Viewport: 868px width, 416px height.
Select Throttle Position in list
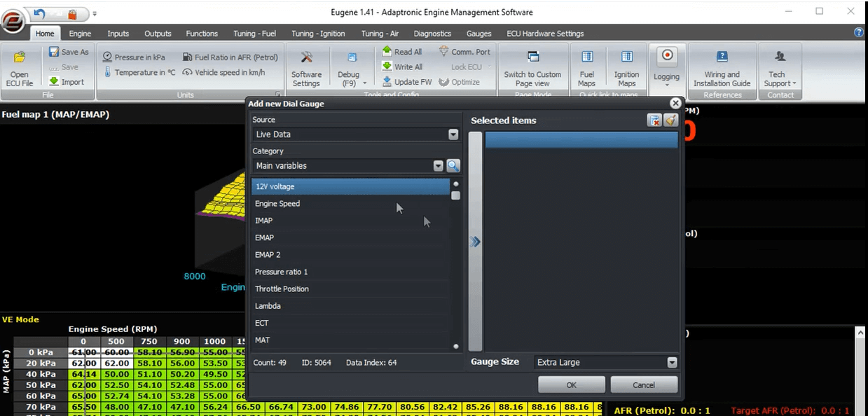350,289
